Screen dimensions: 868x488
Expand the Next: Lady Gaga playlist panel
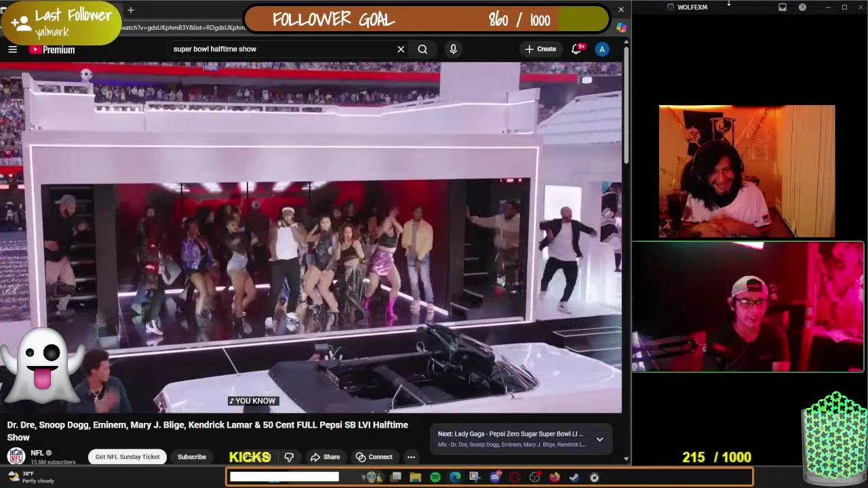pyautogui.click(x=599, y=439)
